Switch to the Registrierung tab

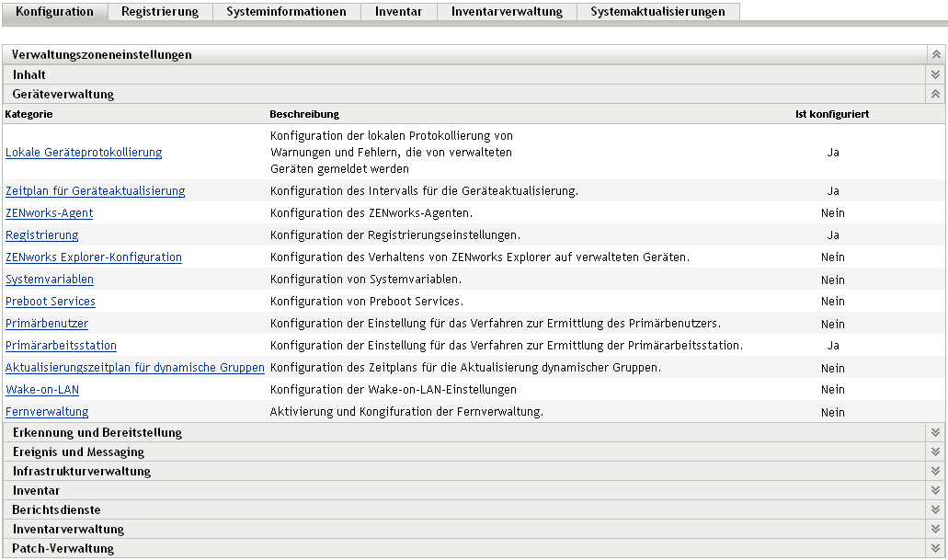pos(159,12)
